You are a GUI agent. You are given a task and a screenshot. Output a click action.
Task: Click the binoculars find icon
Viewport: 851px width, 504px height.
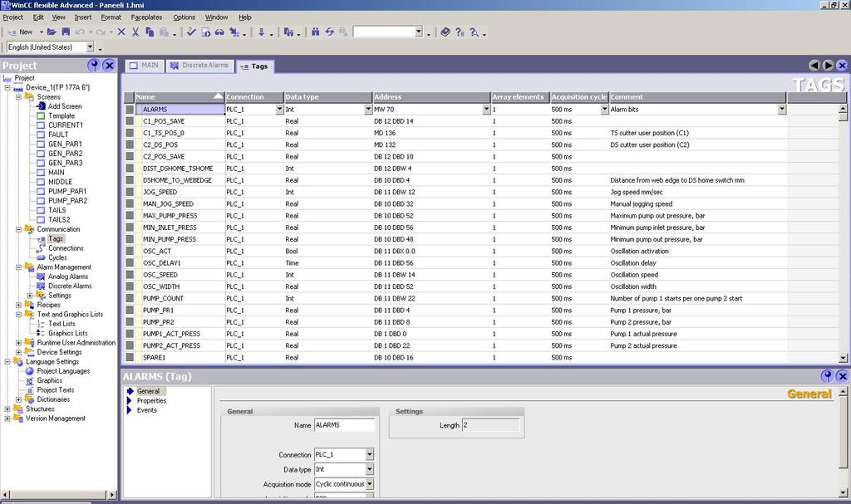pyautogui.click(x=315, y=32)
